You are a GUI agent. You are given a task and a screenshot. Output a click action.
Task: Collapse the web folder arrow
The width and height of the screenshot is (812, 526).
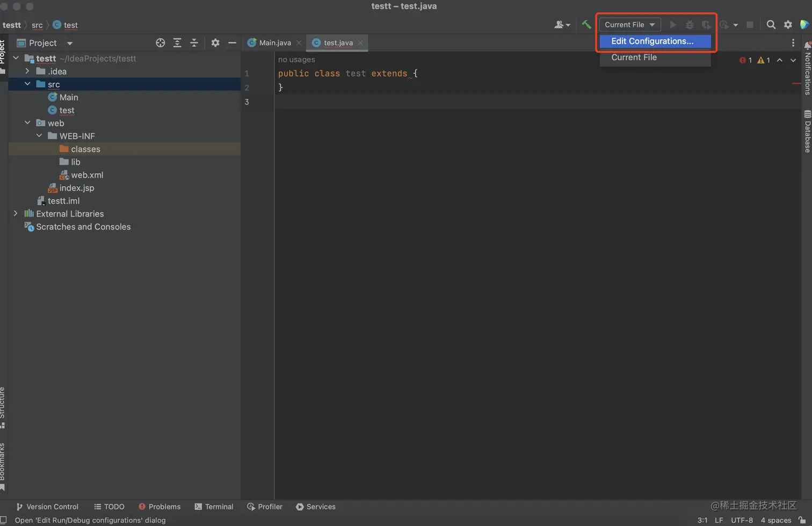27,123
